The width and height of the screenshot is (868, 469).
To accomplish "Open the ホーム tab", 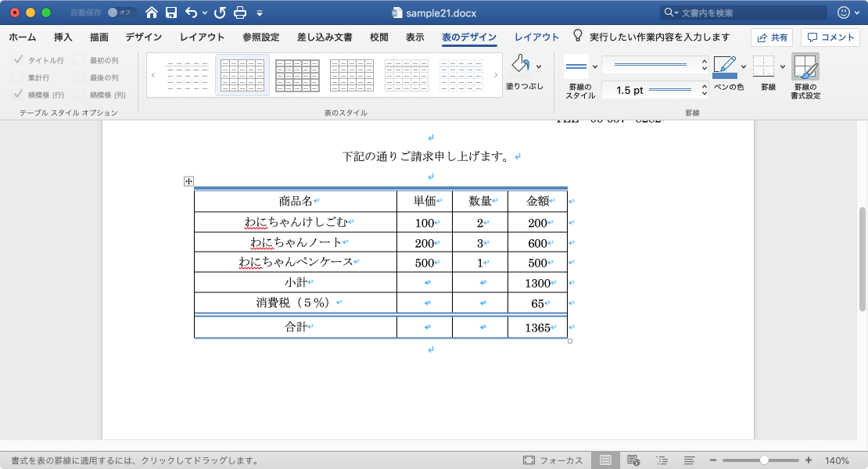I will click(x=23, y=37).
